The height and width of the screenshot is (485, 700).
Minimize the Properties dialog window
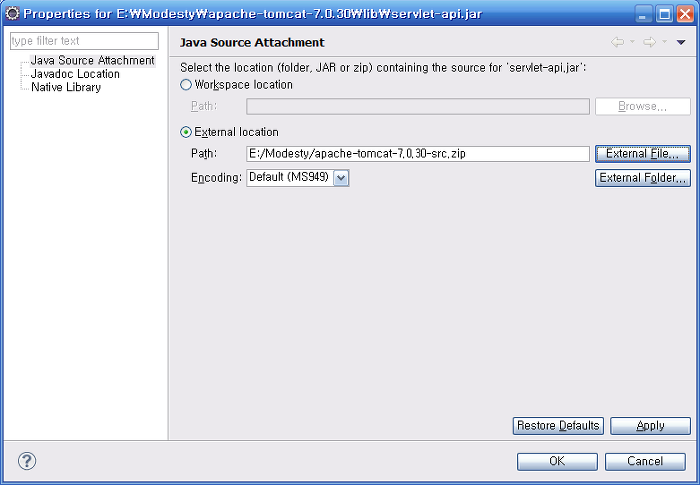[643, 14]
